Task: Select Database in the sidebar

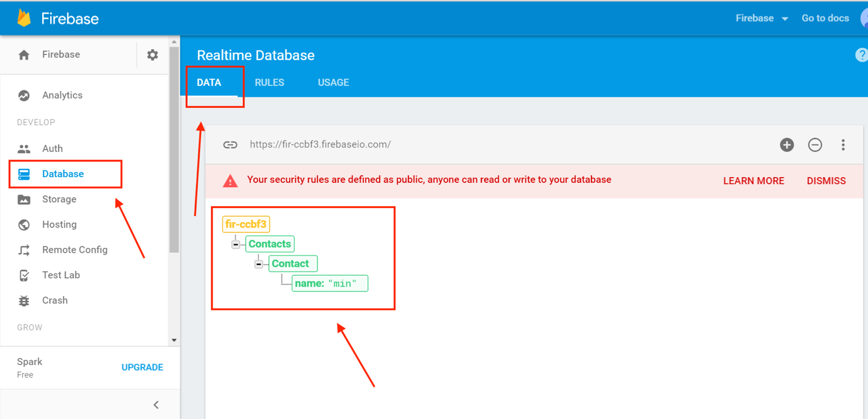Action: click(63, 174)
